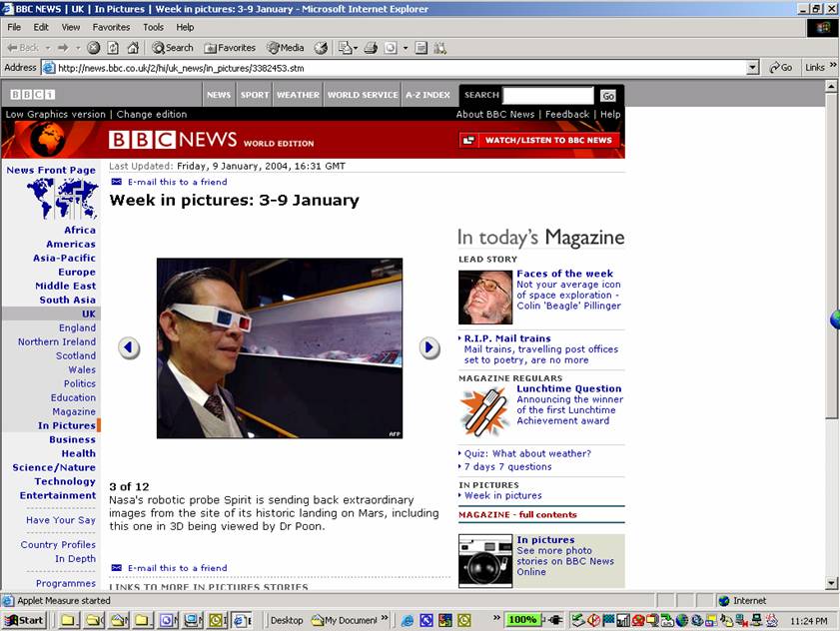
Task: Expand the Links toolbar chevron
Action: coord(832,68)
